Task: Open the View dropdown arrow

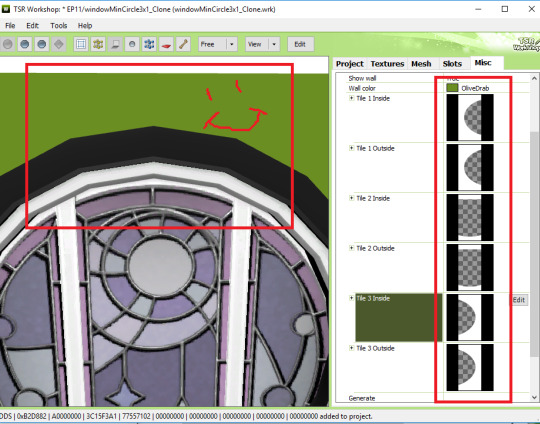Action: point(274,44)
